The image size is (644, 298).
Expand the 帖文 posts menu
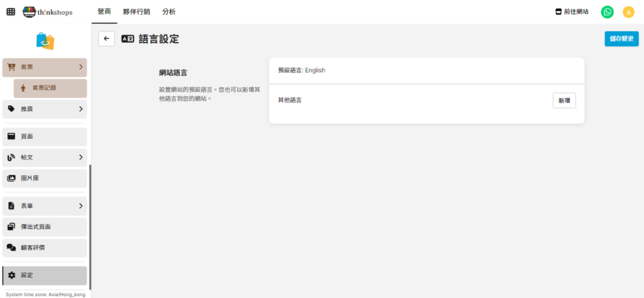point(45,157)
